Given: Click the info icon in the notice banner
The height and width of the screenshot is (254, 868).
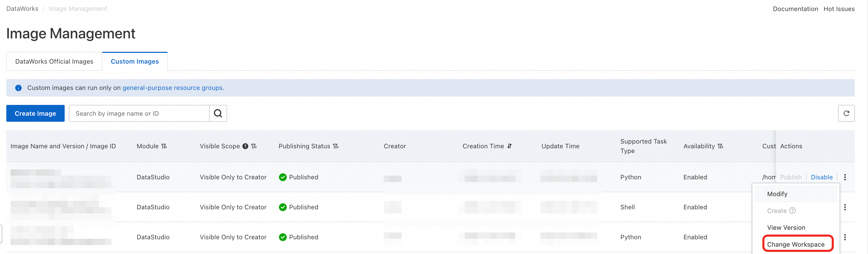Looking at the screenshot, I should (x=19, y=88).
